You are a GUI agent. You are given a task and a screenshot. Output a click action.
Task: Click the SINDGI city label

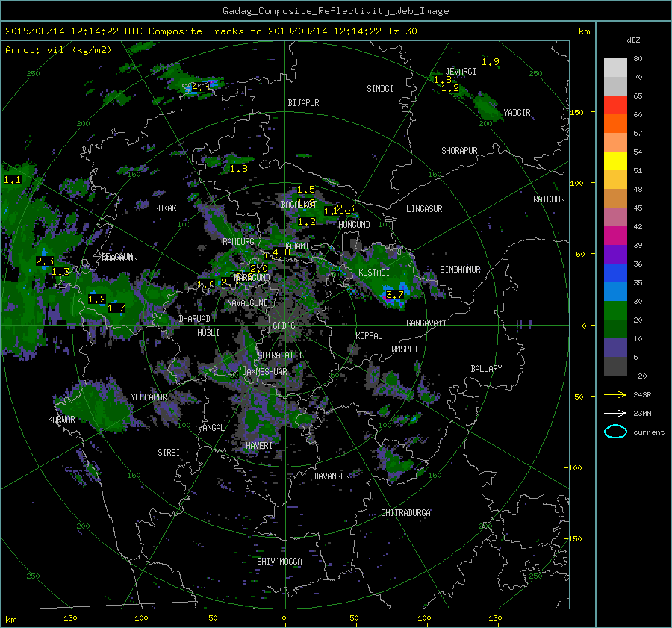click(380, 89)
